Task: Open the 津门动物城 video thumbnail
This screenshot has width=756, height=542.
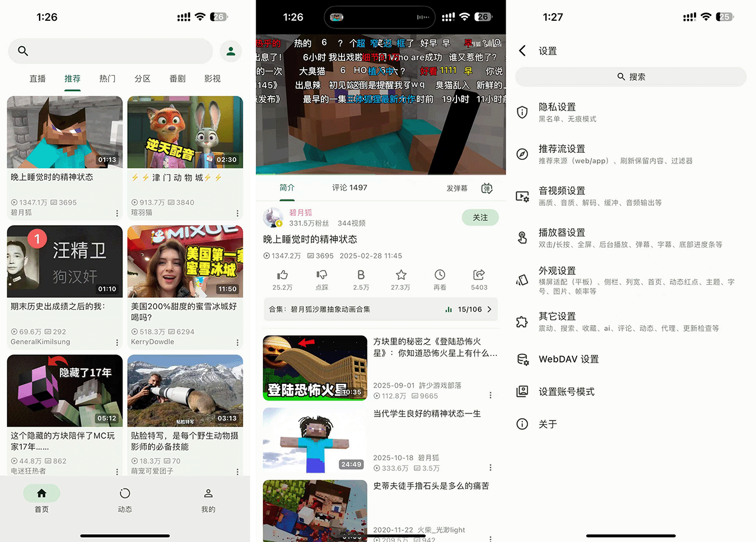Action: (185, 132)
